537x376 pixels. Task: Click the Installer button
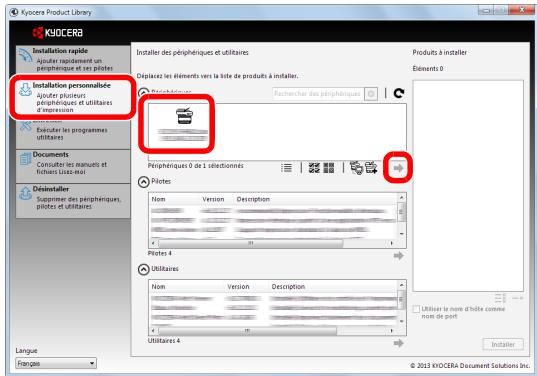(x=503, y=344)
